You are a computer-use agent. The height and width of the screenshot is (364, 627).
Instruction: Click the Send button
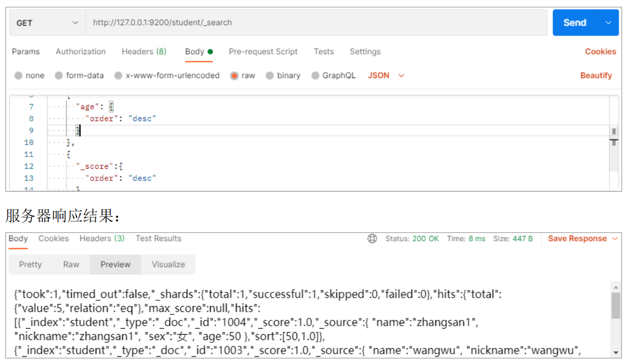(575, 23)
